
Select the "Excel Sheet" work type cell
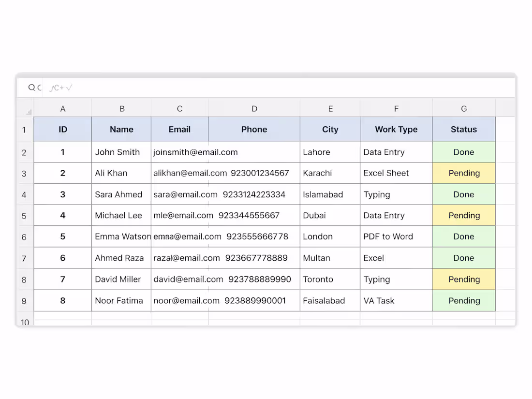tap(396, 173)
